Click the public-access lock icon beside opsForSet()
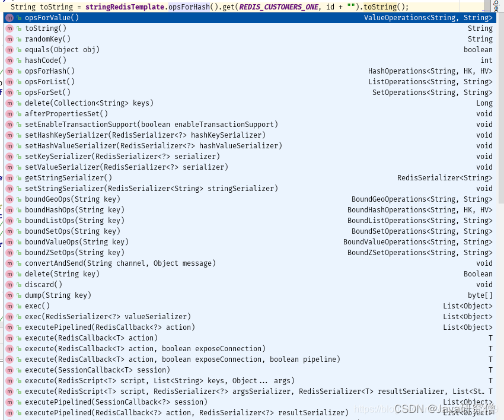504x420 pixels. click(19, 93)
